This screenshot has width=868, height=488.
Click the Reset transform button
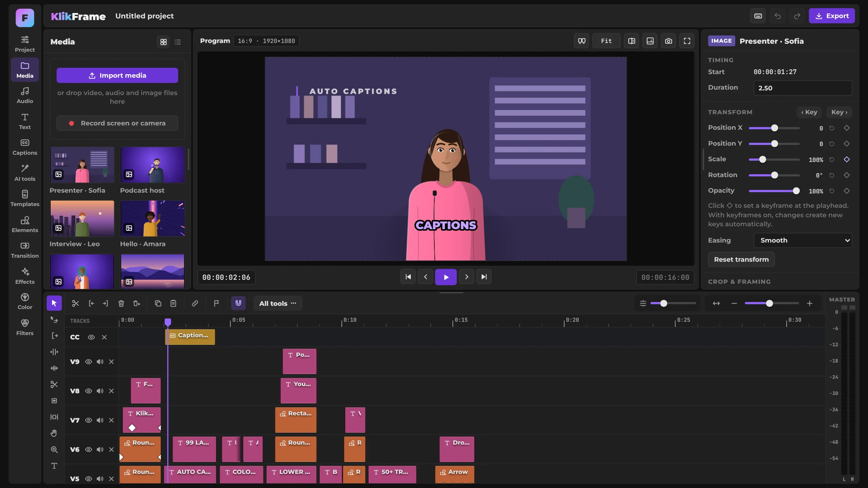pyautogui.click(x=741, y=260)
